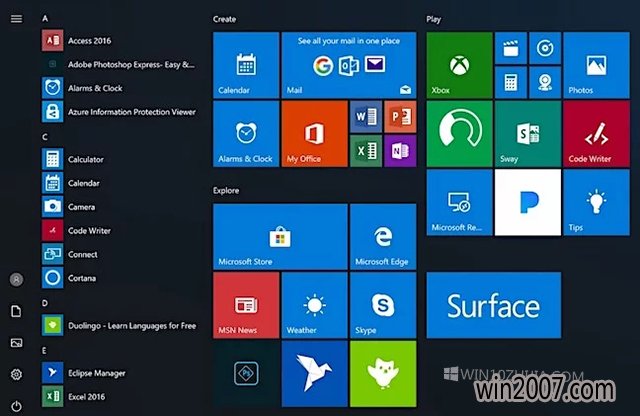
Task: Open the Sway tile
Action: (528, 134)
